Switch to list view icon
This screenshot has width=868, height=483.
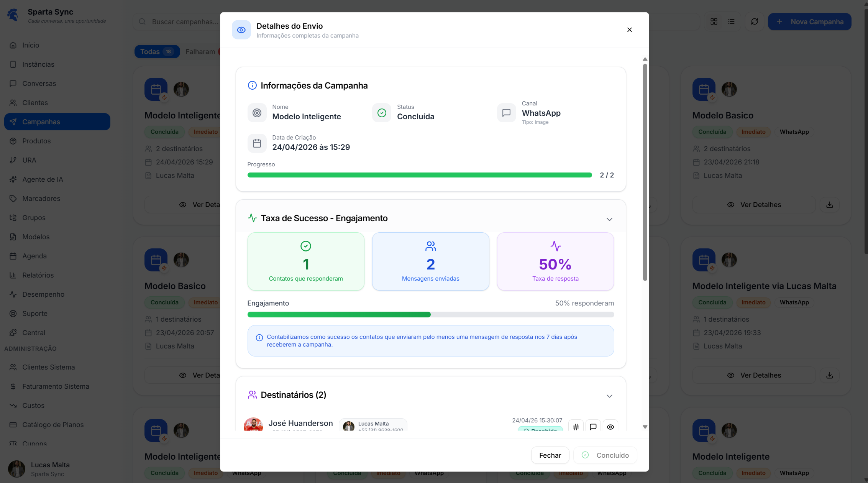pos(731,22)
